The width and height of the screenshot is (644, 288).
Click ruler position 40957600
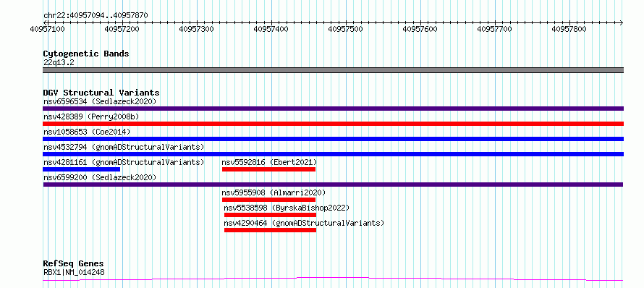pyautogui.click(x=420, y=29)
